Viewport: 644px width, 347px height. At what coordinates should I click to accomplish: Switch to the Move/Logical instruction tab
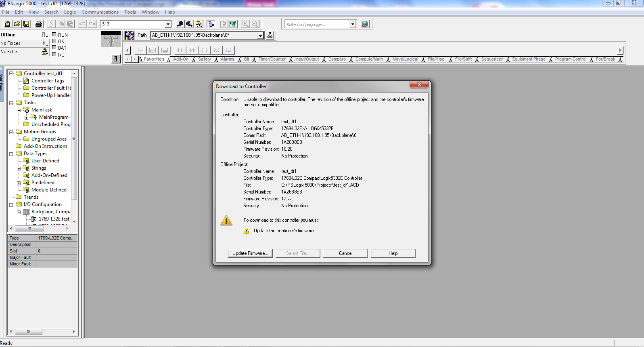405,59
